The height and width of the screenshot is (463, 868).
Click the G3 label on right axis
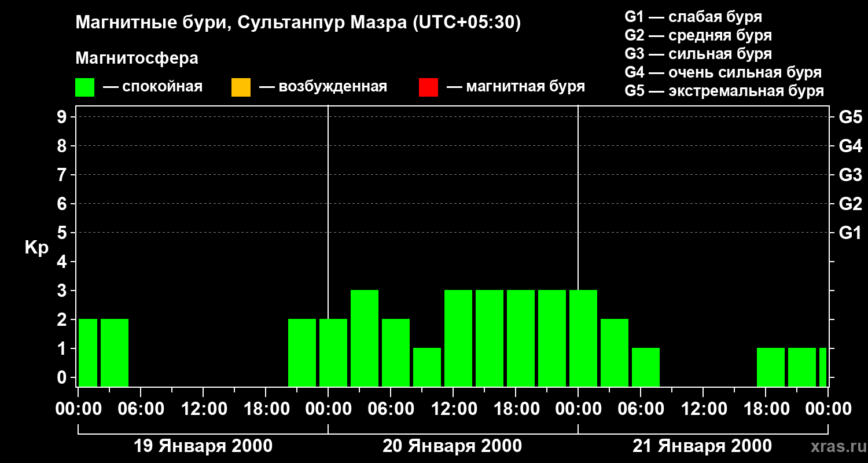click(850, 175)
